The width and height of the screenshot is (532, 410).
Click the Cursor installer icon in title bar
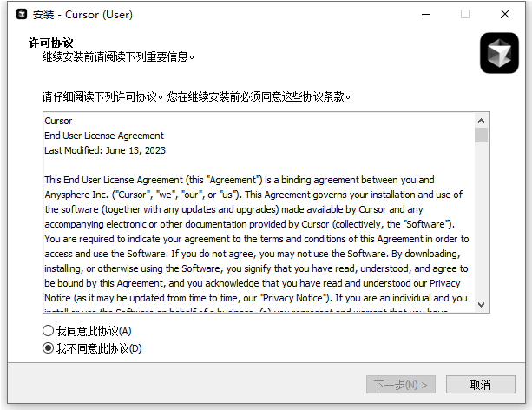click(x=22, y=14)
